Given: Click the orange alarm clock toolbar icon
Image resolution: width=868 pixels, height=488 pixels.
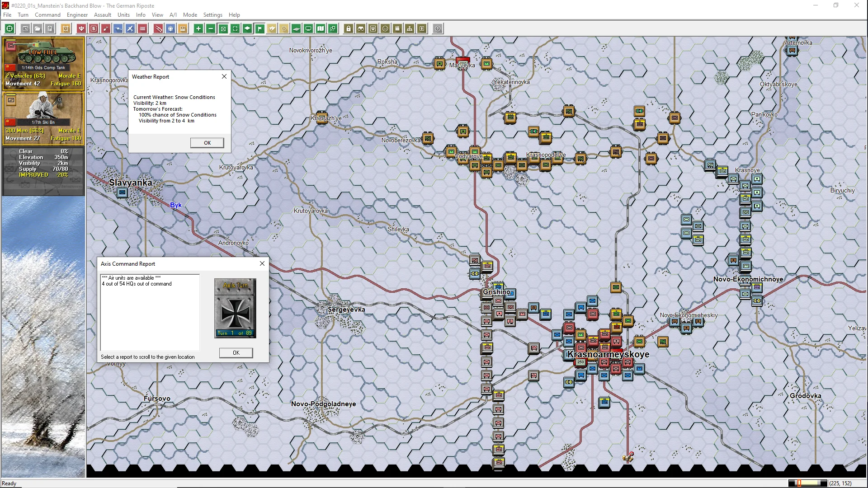Looking at the screenshot, I should click(66, 28).
